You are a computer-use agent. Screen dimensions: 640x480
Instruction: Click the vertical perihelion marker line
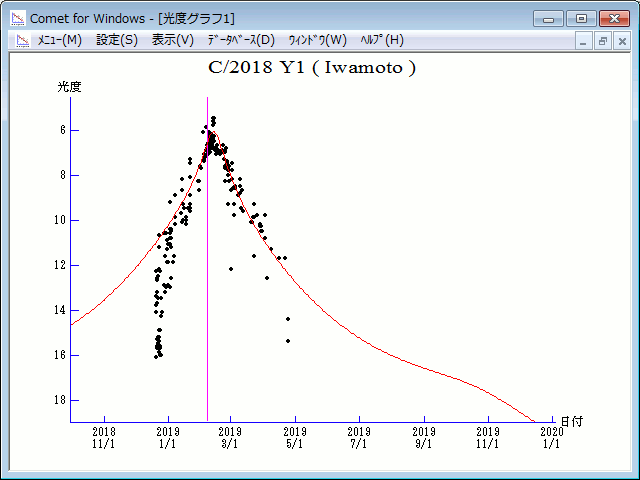pyautogui.click(x=207, y=300)
